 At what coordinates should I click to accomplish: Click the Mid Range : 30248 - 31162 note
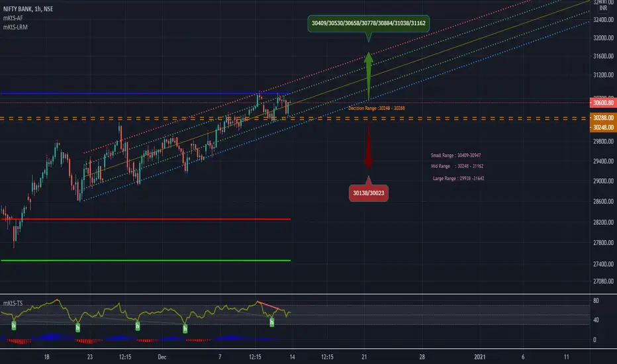(457, 166)
